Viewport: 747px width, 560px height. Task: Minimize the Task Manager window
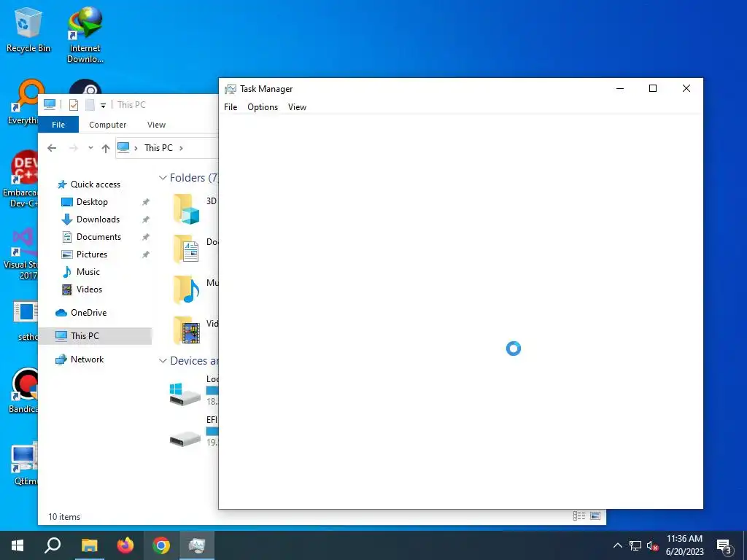[x=620, y=88]
